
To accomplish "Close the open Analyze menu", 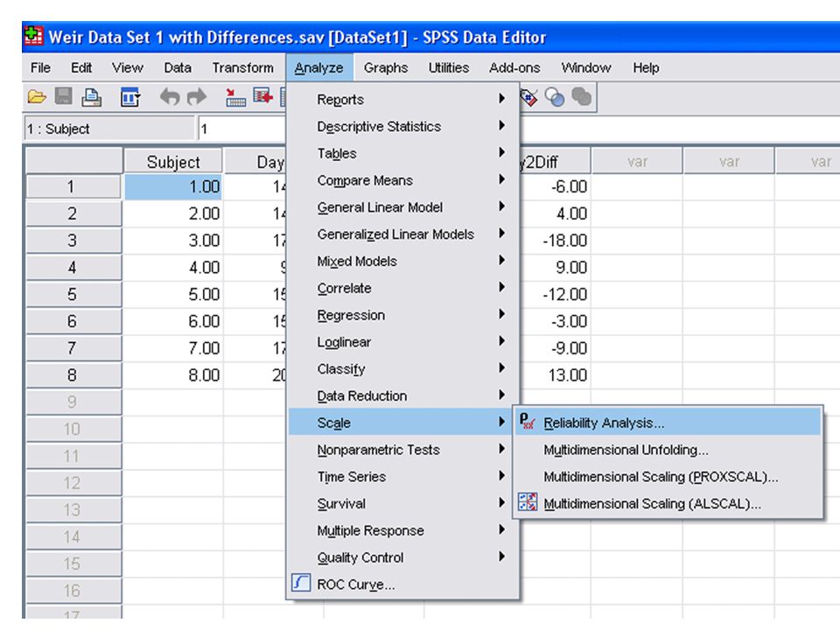I will (318, 68).
